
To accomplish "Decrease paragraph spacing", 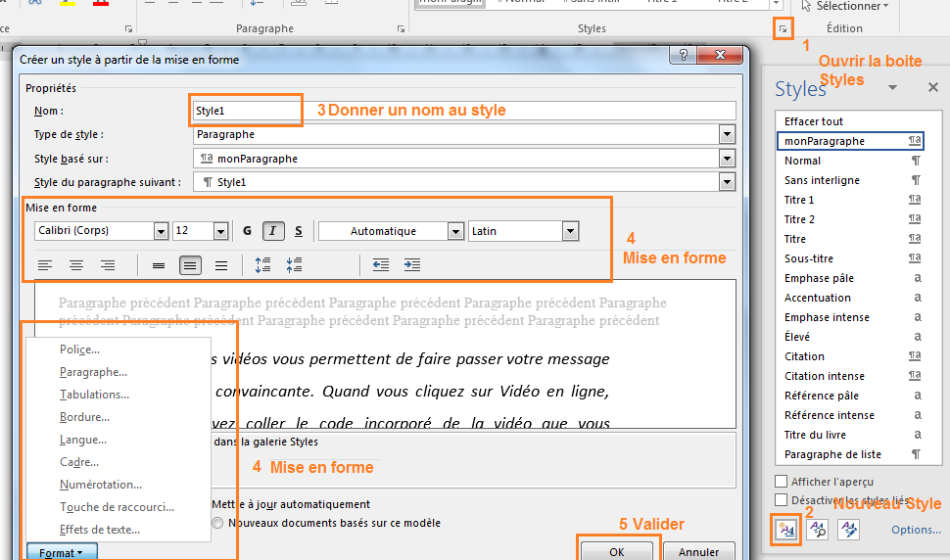I will coord(295,265).
